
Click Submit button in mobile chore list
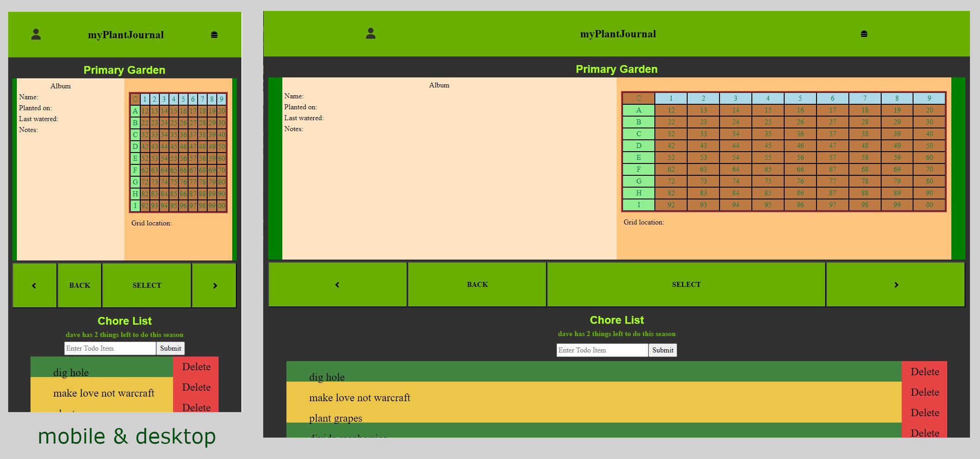tap(170, 348)
